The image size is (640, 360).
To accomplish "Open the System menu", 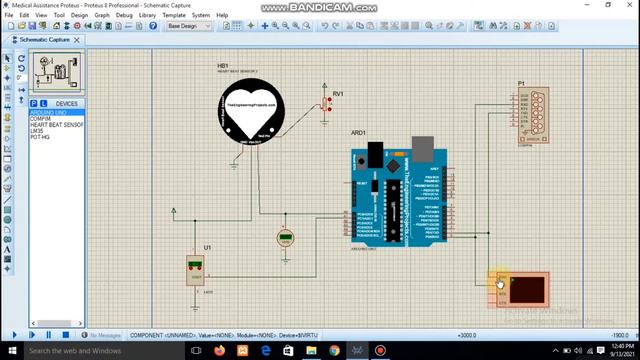I will [201, 15].
